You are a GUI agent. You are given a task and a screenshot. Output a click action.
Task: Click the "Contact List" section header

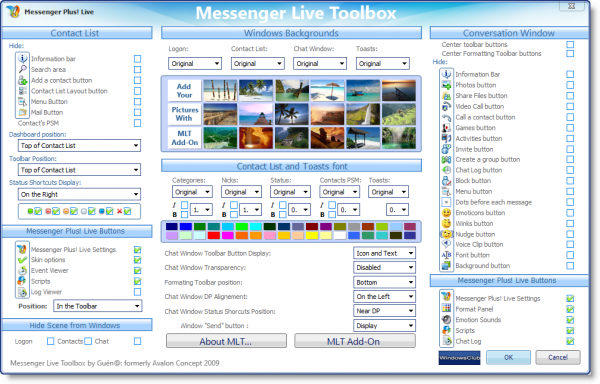pyautogui.click(x=77, y=33)
